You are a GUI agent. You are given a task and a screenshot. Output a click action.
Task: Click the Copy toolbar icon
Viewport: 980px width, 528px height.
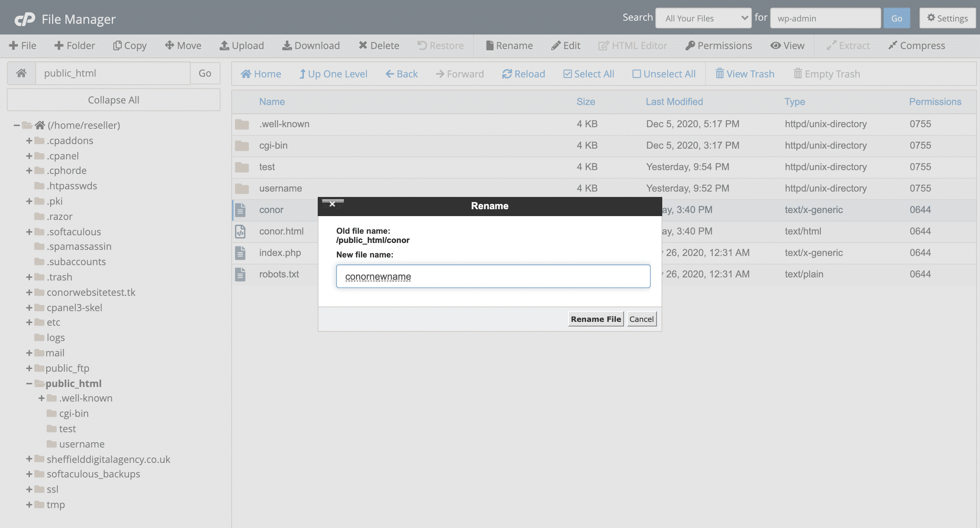point(117,46)
